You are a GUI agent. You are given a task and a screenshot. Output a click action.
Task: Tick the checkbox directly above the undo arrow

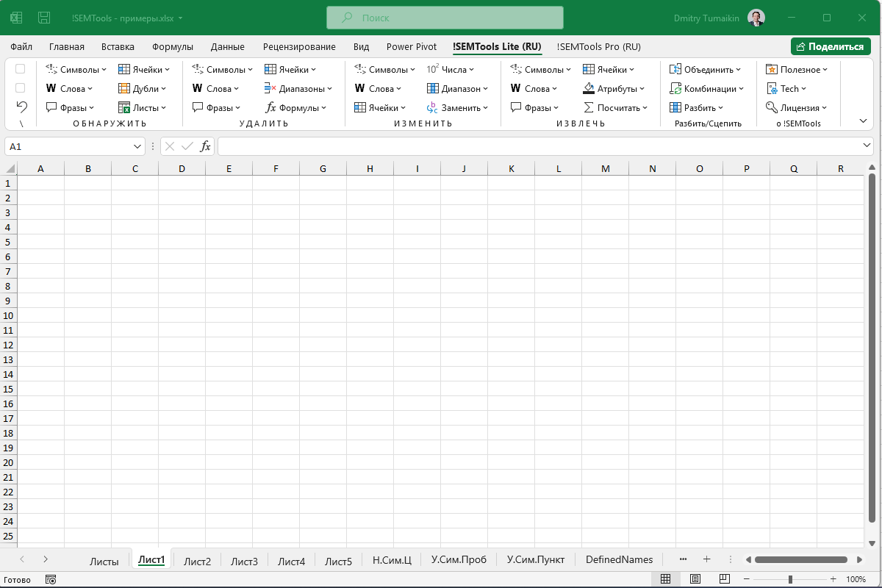coord(21,87)
